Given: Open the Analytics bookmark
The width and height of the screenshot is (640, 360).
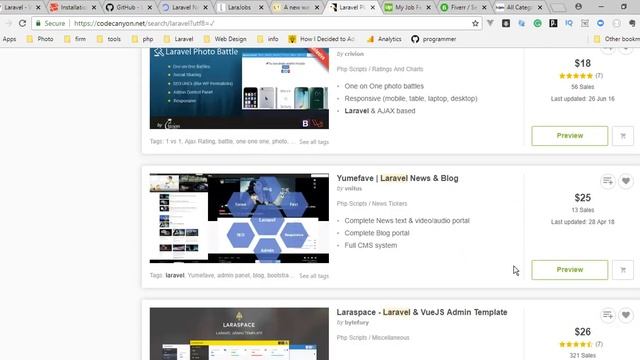Looking at the screenshot, I should coord(384,39).
